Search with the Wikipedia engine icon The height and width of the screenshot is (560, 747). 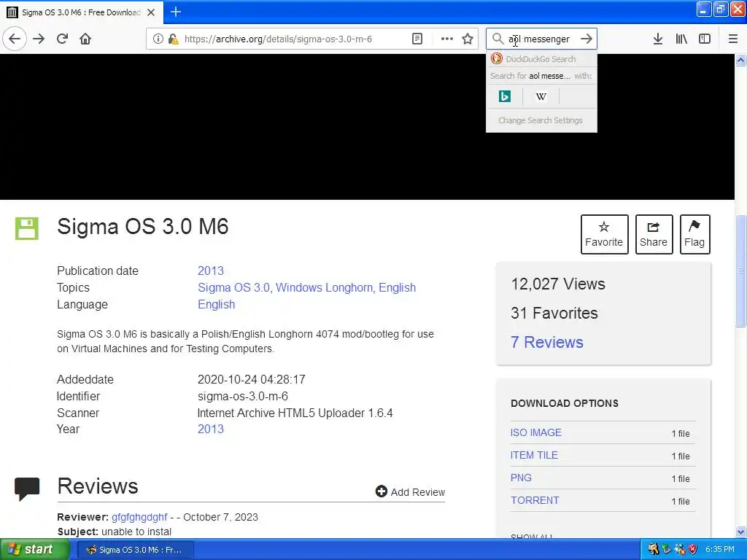pos(541,97)
